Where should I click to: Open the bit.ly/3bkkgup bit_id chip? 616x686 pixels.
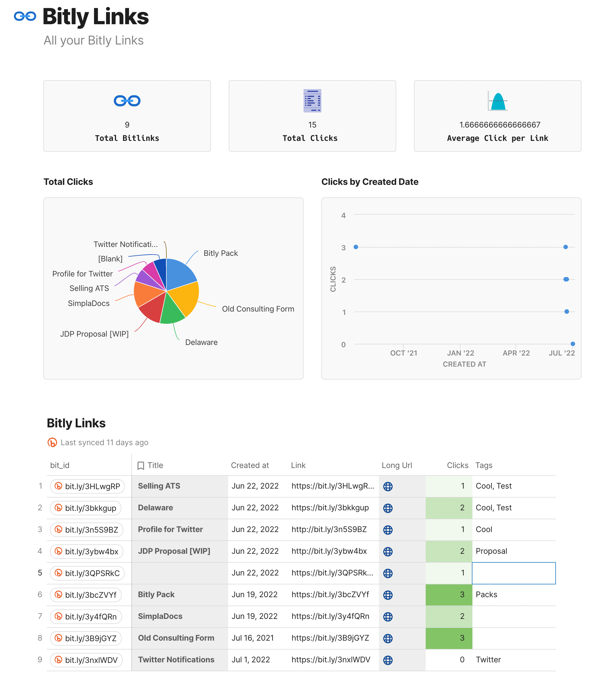[x=86, y=508]
